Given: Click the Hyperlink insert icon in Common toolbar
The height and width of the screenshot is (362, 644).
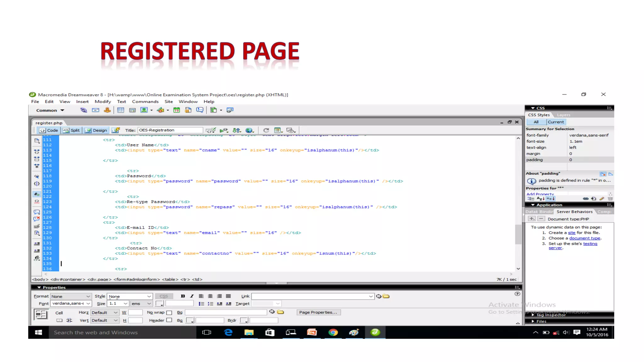Looking at the screenshot, I should tap(84, 110).
